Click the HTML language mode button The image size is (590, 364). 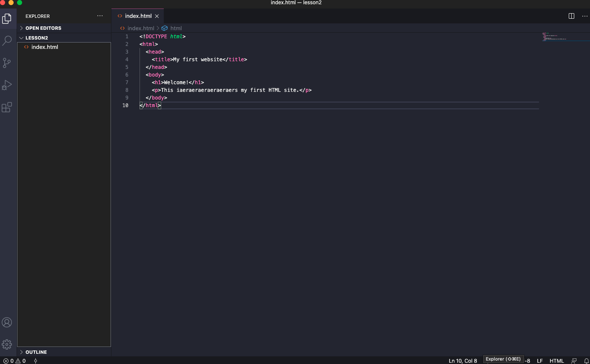(x=556, y=361)
